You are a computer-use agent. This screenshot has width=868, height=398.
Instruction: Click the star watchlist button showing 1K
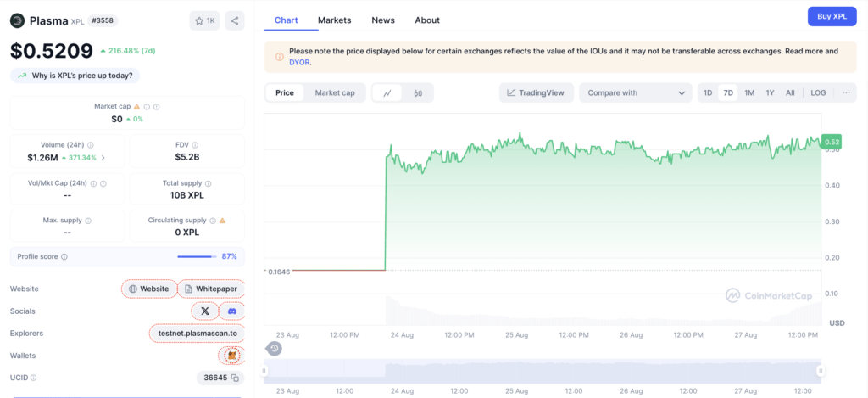(204, 21)
